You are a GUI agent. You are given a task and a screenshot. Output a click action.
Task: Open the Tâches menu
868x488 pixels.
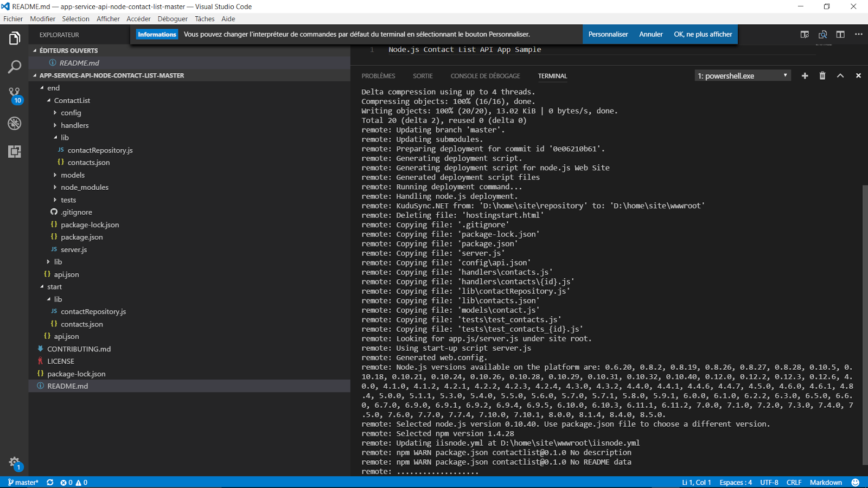point(205,19)
